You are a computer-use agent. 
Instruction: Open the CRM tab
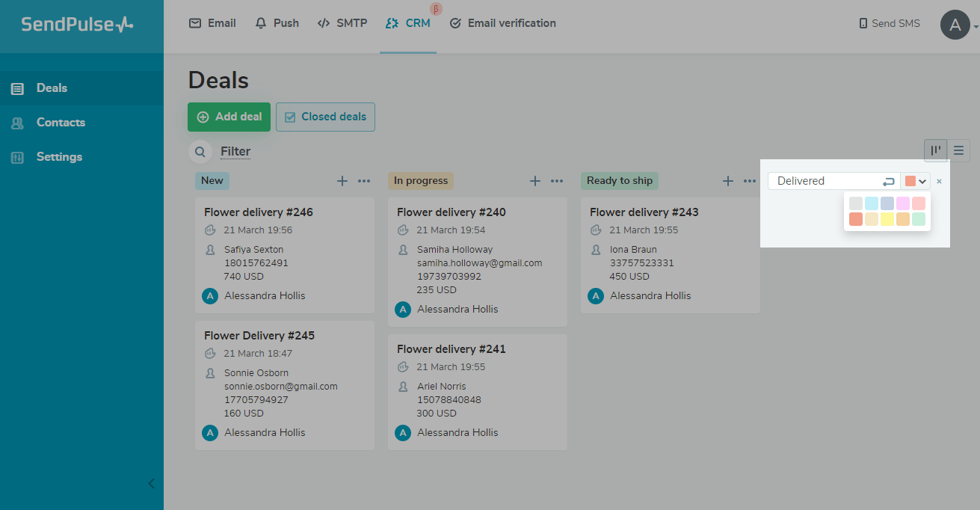408,23
